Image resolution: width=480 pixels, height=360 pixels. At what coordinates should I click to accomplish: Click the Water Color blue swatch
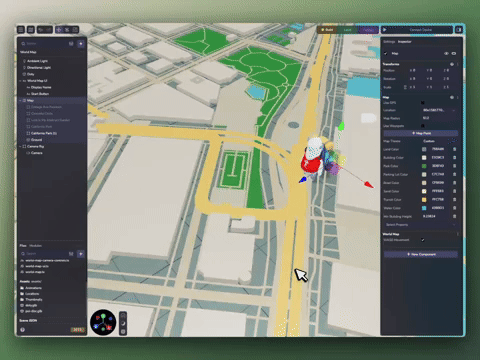(x=424, y=208)
